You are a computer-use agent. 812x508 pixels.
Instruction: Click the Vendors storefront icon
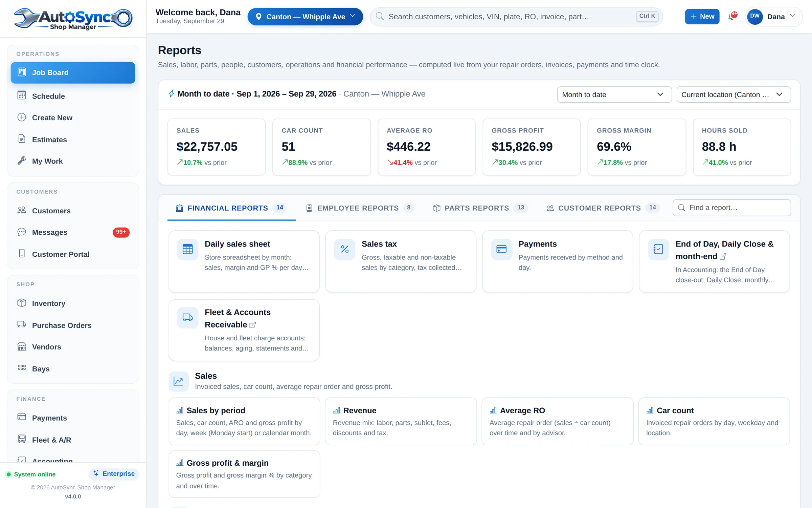tap(22, 346)
